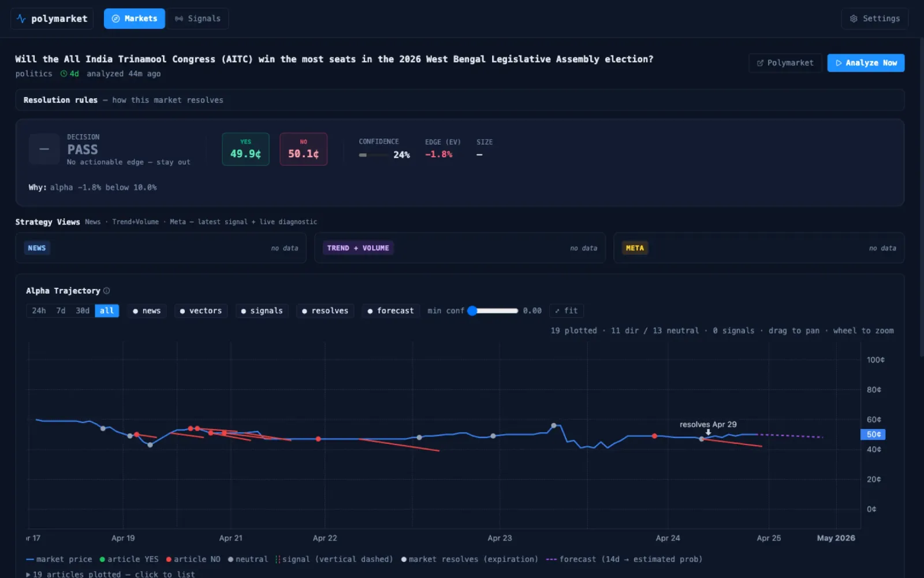Click the polymarket logo icon
This screenshot has width=924, height=578.
(21, 18)
